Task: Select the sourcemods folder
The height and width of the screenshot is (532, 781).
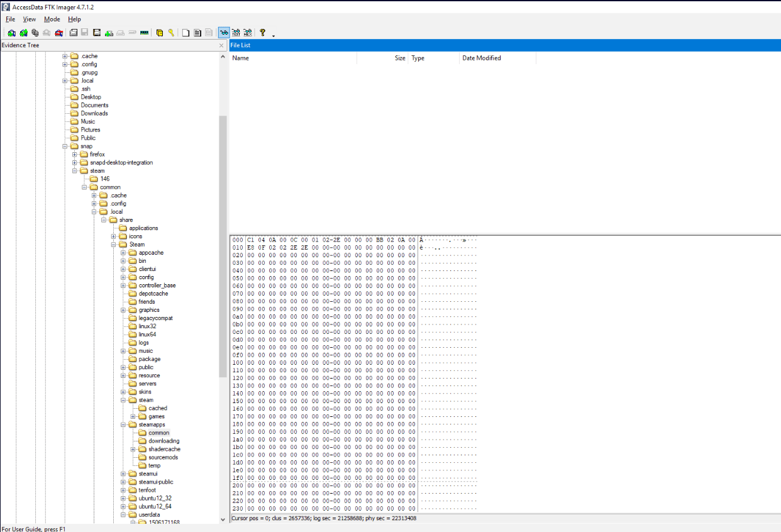Action: point(163,457)
